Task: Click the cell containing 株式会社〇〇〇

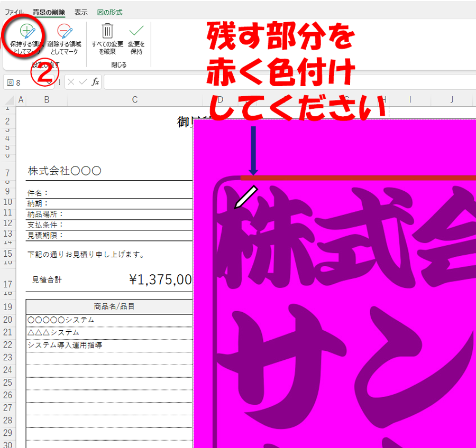Action: point(64,171)
